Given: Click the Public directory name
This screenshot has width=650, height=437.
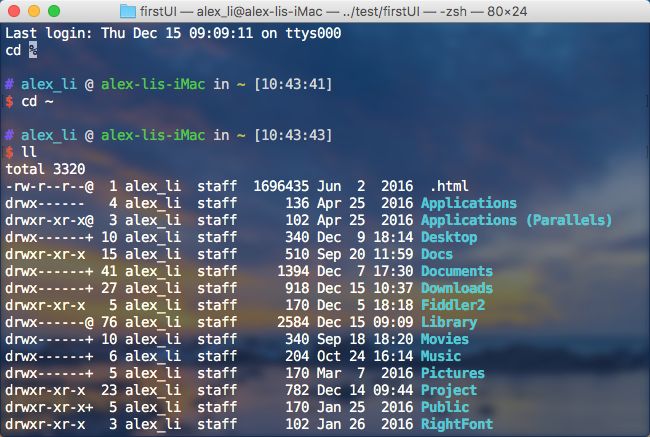Looking at the screenshot, I should tap(445, 407).
